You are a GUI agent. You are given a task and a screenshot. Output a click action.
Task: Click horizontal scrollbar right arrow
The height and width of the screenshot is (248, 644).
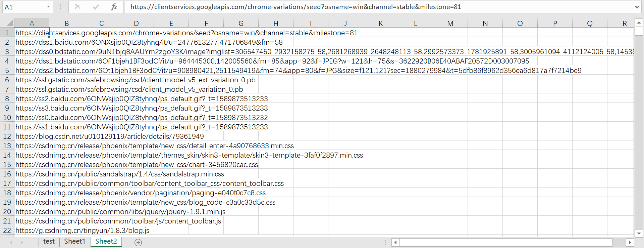click(x=630, y=242)
